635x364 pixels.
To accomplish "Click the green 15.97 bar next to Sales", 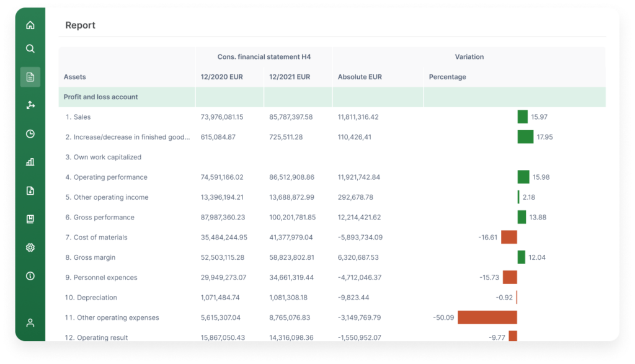I will [x=522, y=117].
